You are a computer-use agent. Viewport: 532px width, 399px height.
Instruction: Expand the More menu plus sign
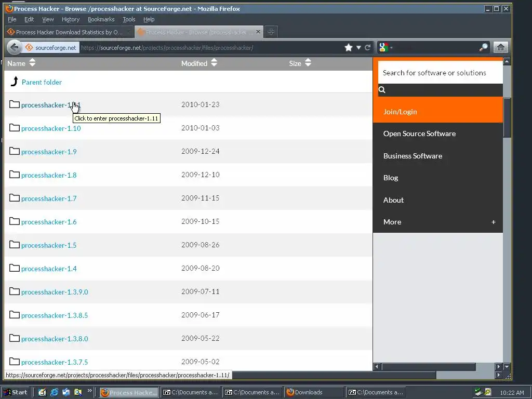494,222
